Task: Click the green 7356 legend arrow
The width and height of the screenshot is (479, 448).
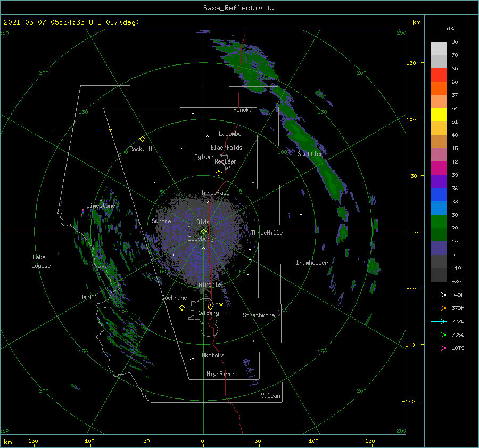Action: coord(439,335)
